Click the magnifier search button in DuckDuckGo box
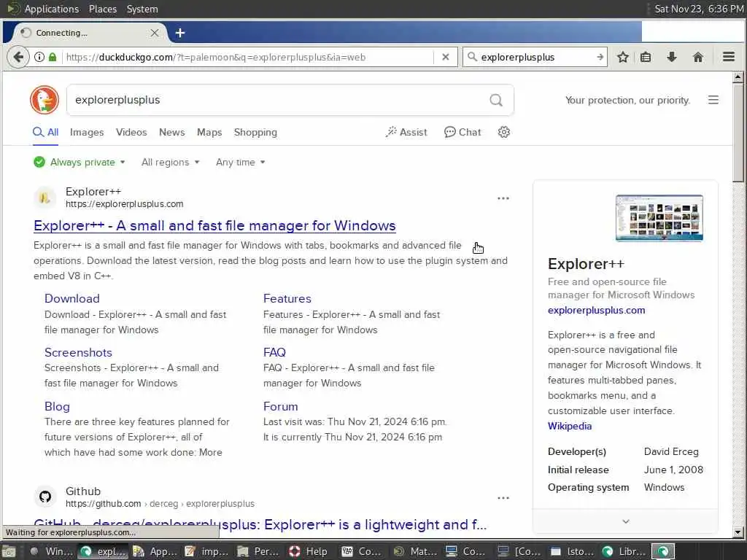This screenshot has width=747, height=560. pyautogui.click(x=496, y=100)
